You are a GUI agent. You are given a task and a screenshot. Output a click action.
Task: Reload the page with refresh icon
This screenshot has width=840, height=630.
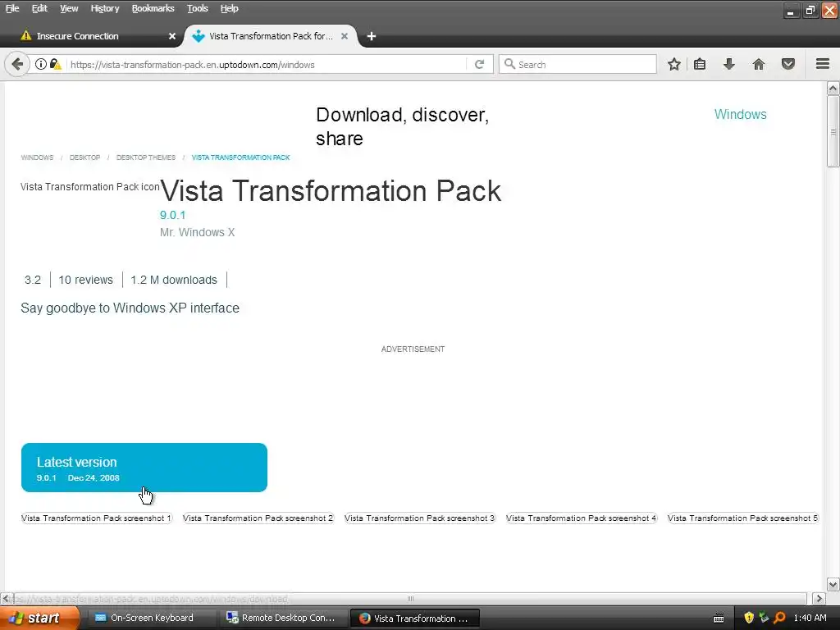479,64
